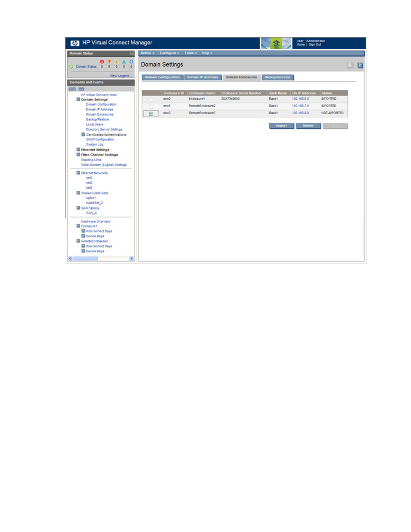Click the tree panel horizontal scrollbar thumb
411x532 pixels.
click(x=85, y=259)
